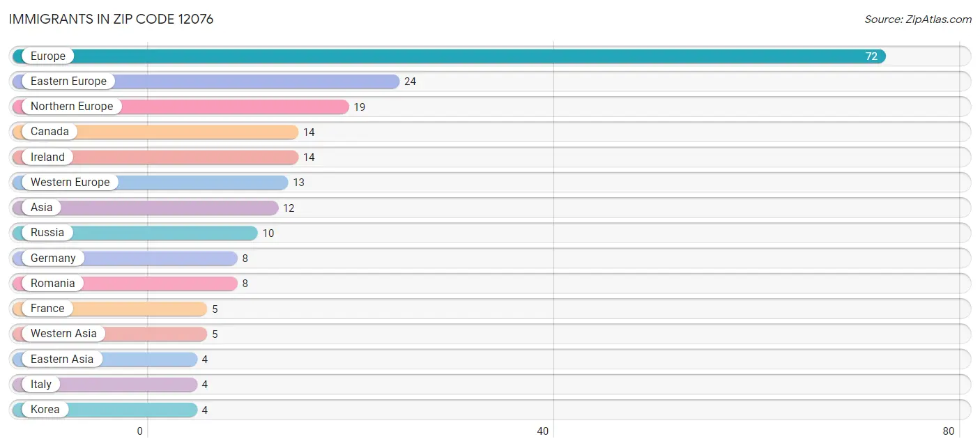Screen dimensions: 980x448
Task: Click the France label
Action: coord(47,309)
